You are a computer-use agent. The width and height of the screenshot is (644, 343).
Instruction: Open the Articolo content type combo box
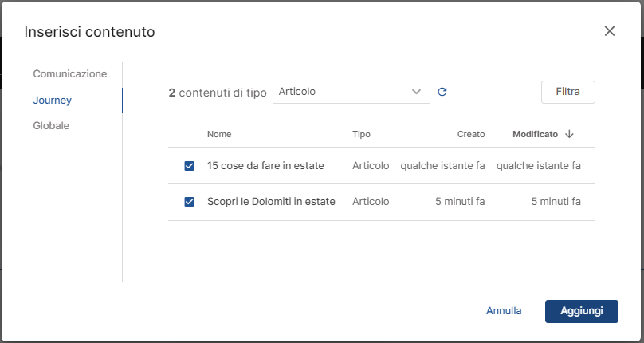(343, 92)
